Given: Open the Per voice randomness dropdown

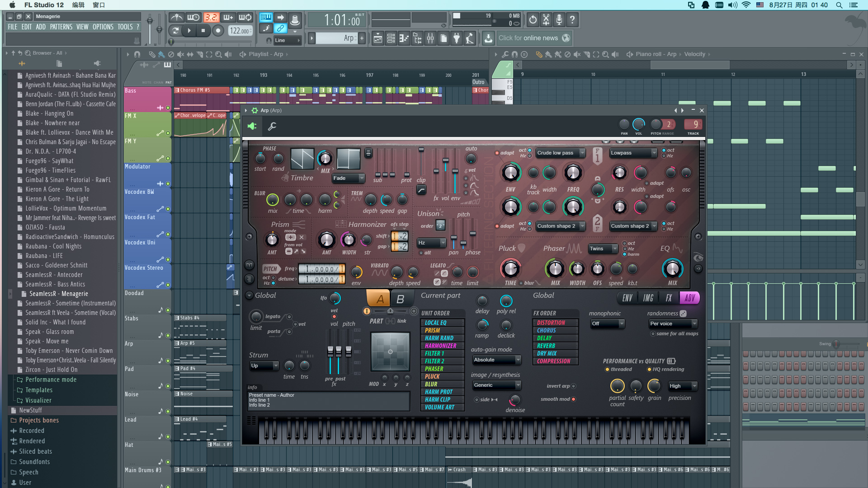Looking at the screenshot, I should tap(673, 324).
